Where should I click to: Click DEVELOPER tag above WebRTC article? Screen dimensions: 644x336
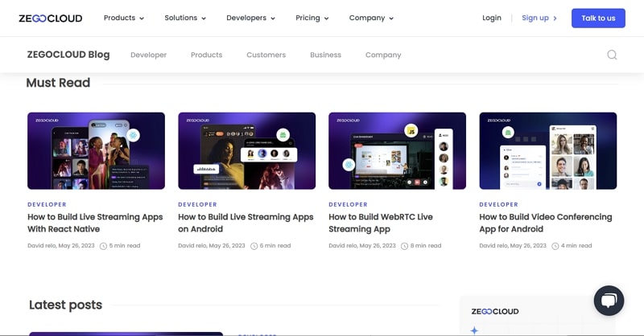(x=349, y=204)
